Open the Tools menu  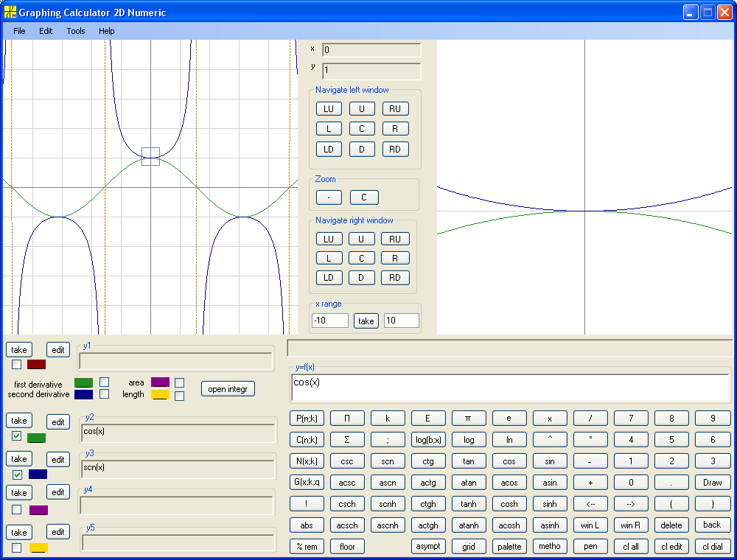[76, 31]
